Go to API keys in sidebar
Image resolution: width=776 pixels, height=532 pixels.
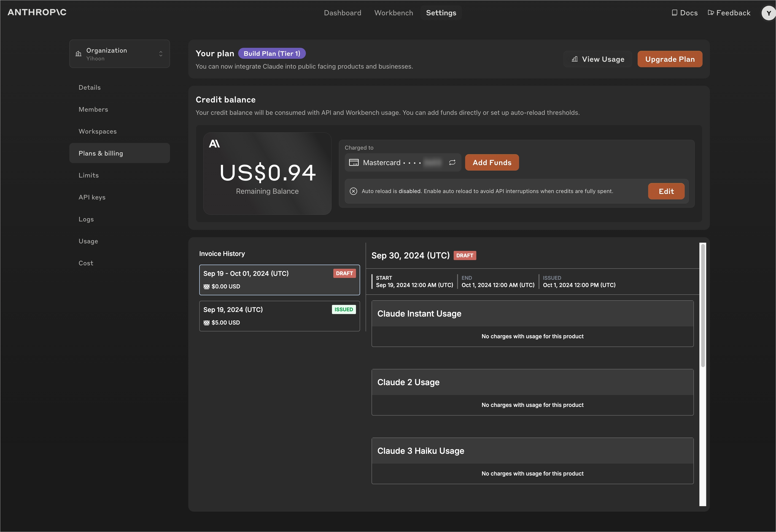pos(92,197)
